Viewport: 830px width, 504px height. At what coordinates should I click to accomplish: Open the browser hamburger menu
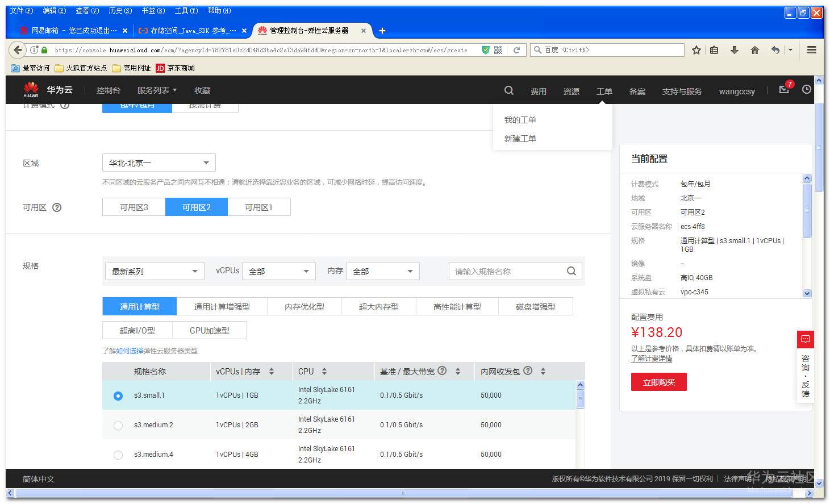click(x=812, y=50)
